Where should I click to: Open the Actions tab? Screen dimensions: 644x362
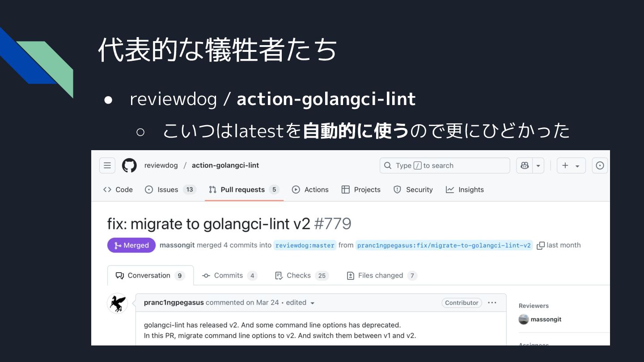pos(310,189)
